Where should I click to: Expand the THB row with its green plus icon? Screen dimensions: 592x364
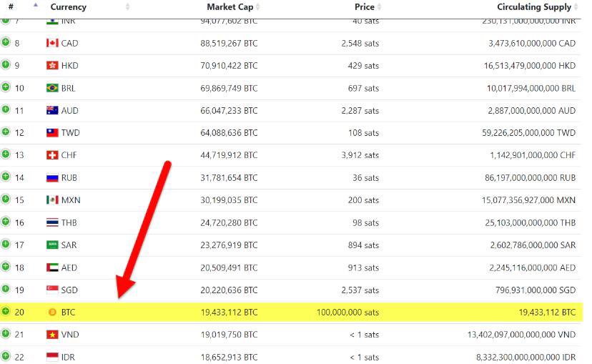5,222
